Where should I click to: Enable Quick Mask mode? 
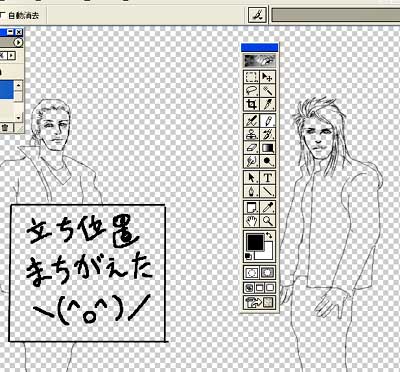(267, 273)
